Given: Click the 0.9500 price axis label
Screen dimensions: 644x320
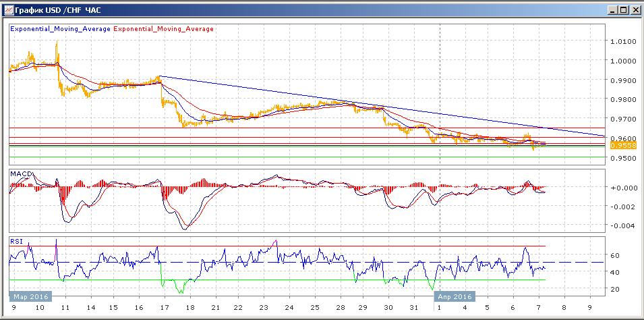Looking at the screenshot, I should (x=622, y=158).
